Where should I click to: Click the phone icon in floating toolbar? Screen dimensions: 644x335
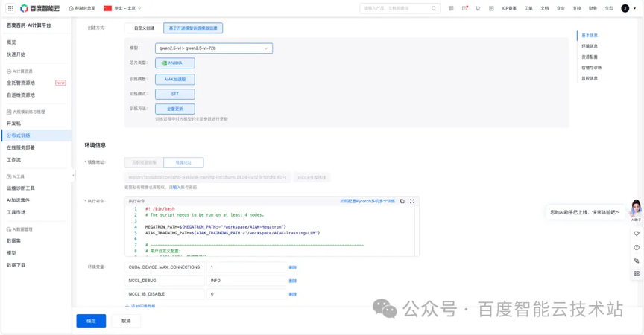tap(637, 261)
